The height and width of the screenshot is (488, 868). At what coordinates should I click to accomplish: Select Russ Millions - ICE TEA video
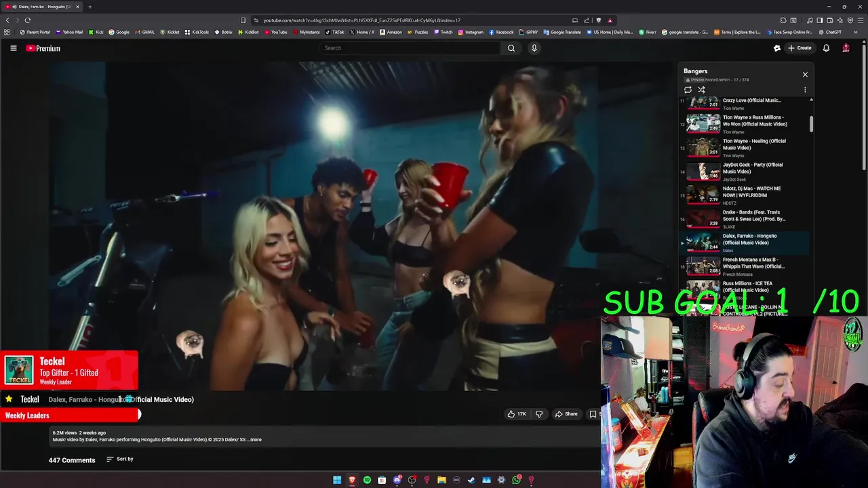pos(744,289)
